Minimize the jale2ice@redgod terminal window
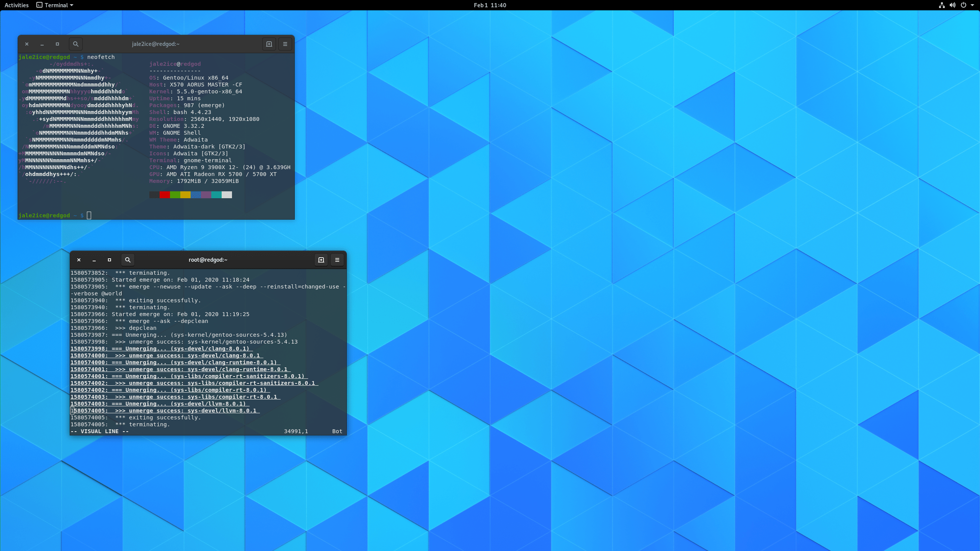Viewport: 980px width, 551px height. point(42,44)
